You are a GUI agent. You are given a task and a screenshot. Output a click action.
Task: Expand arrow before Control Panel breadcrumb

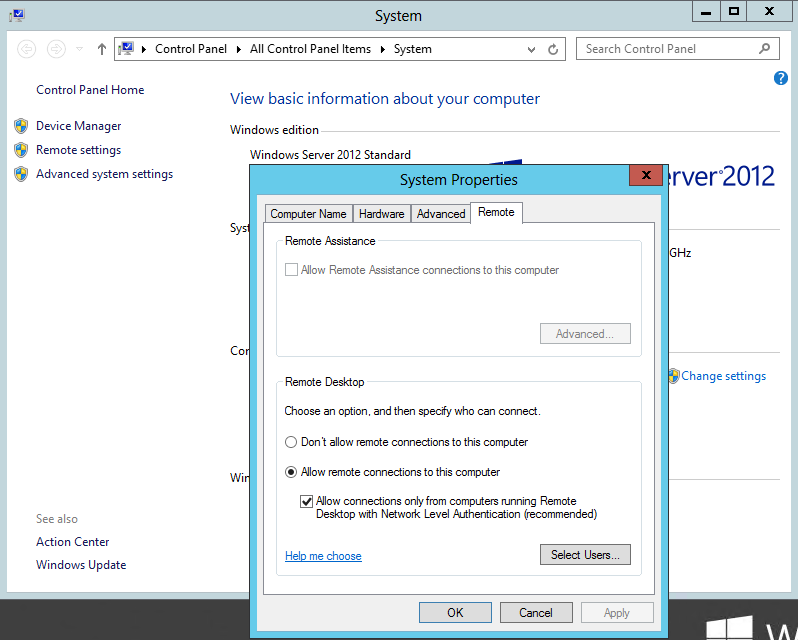point(144,49)
